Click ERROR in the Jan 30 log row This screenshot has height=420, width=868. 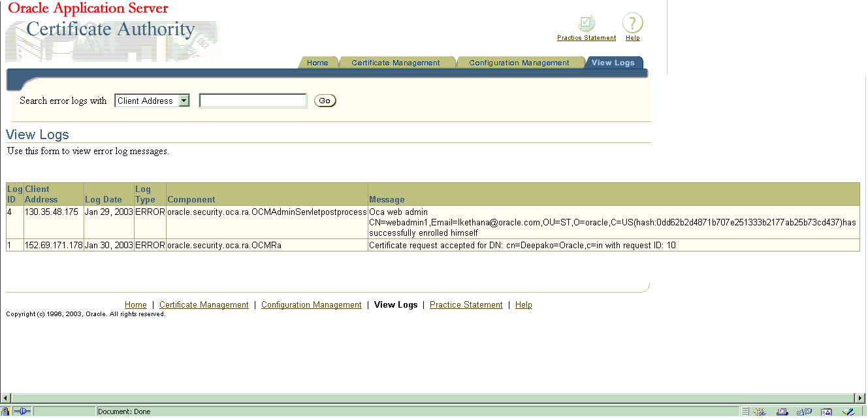pos(150,245)
